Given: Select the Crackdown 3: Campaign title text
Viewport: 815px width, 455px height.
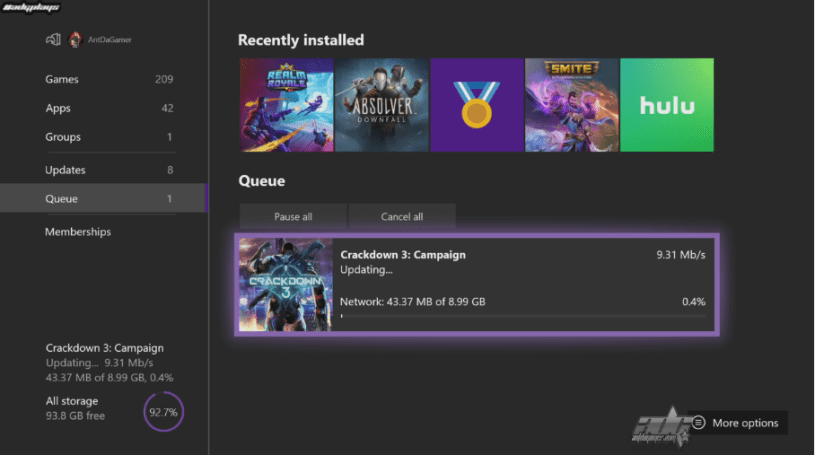Looking at the screenshot, I should 403,255.
